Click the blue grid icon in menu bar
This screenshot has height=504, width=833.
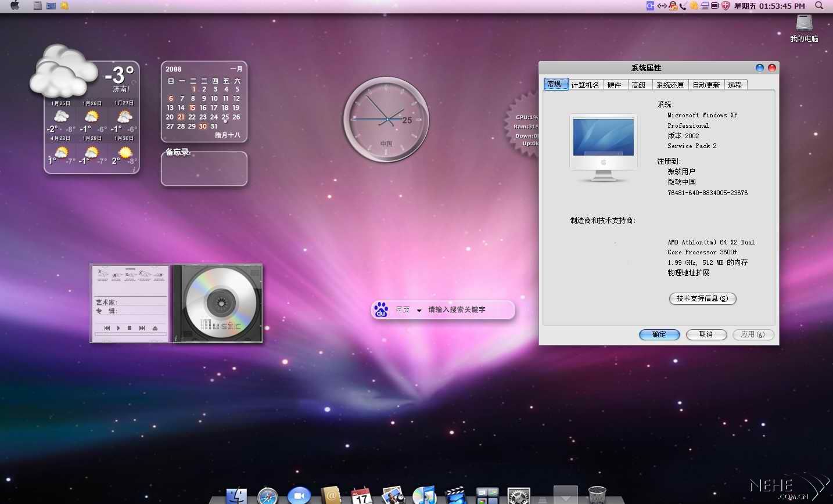[51, 6]
